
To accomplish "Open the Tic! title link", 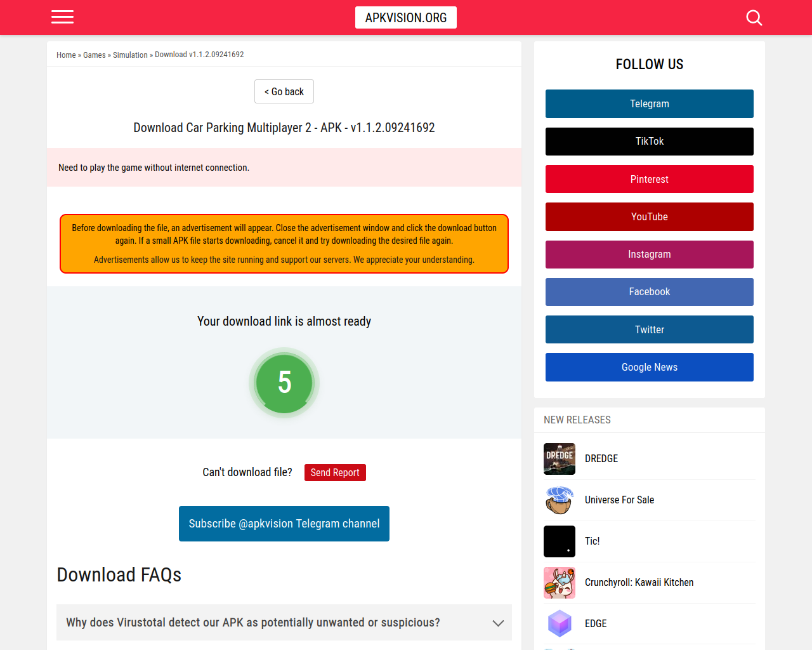I will click(x=592, y=541).
